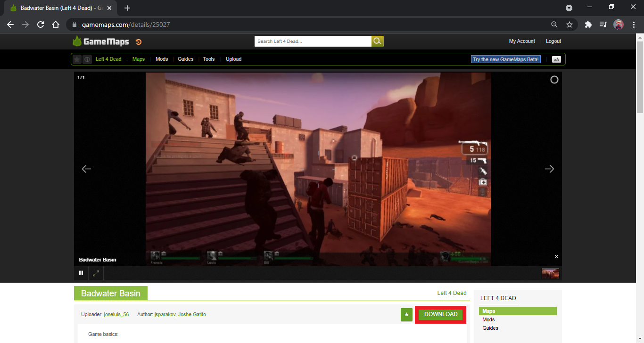644x343 pixels.
Task: Click the Left 4 Dead link beside title
Action: pos(452,293)
